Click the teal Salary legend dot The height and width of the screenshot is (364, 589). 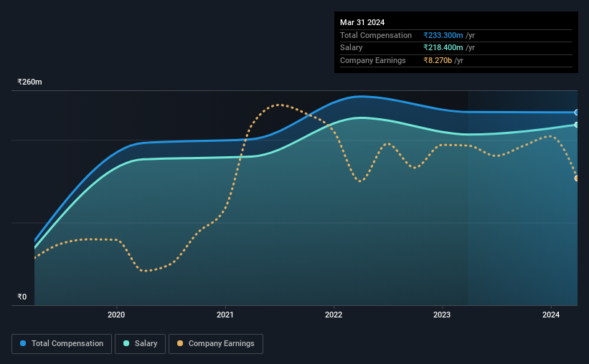click(126, 343)
